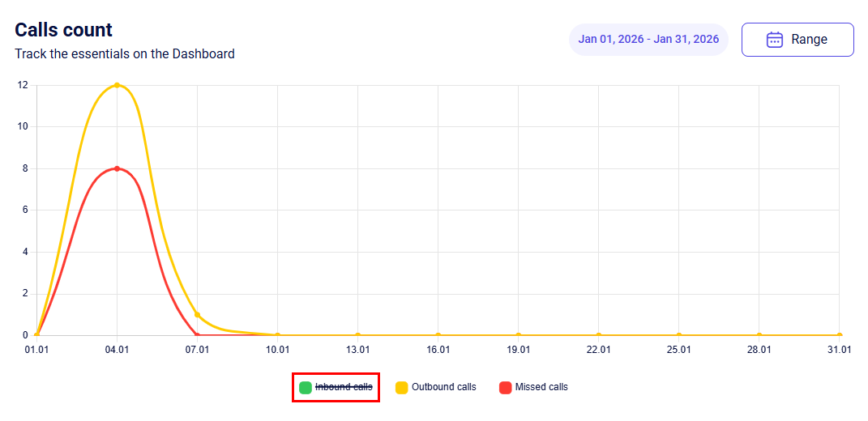Click the outbound peak point at 04.01

[118, 85]
